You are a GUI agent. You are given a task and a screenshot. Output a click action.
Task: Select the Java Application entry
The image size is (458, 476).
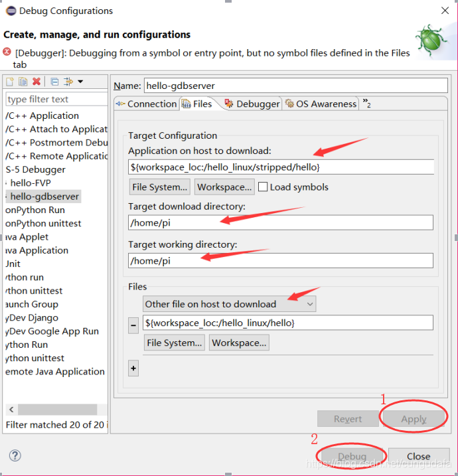coord(37,250)
